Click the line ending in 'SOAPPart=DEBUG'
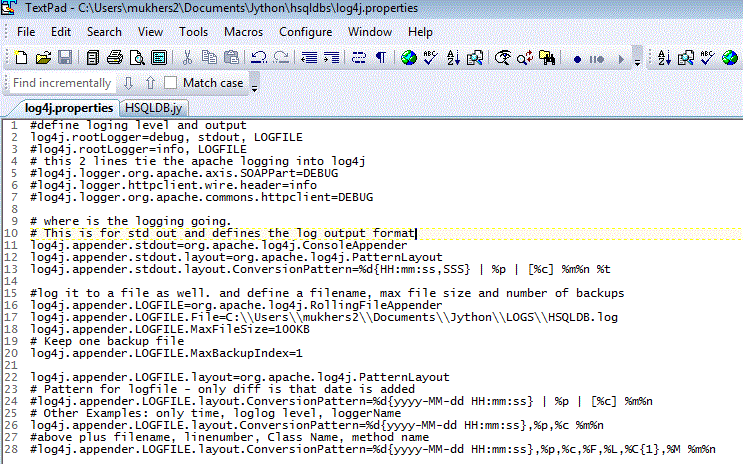 coord(184,173)
